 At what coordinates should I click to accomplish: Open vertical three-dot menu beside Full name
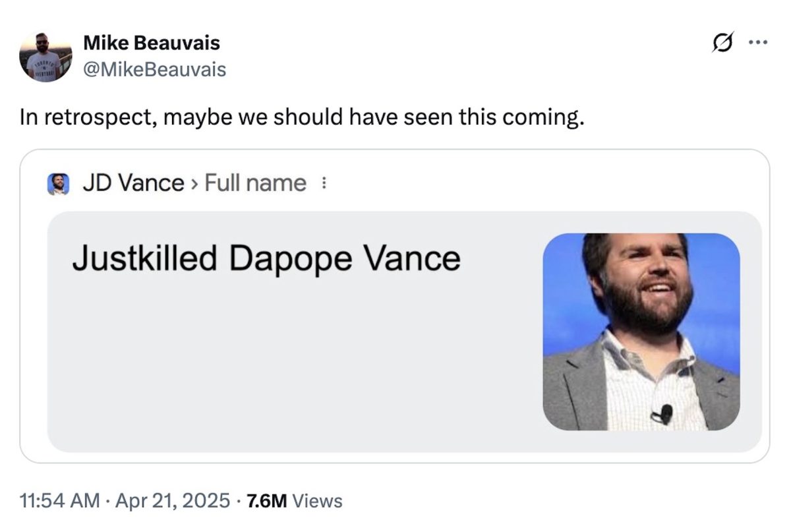[x=323, y=184]
